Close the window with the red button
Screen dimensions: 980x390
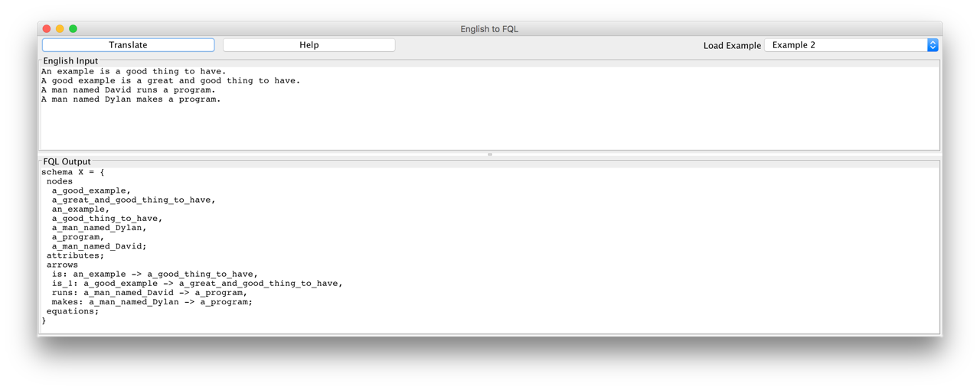click(x=47, y=28)
